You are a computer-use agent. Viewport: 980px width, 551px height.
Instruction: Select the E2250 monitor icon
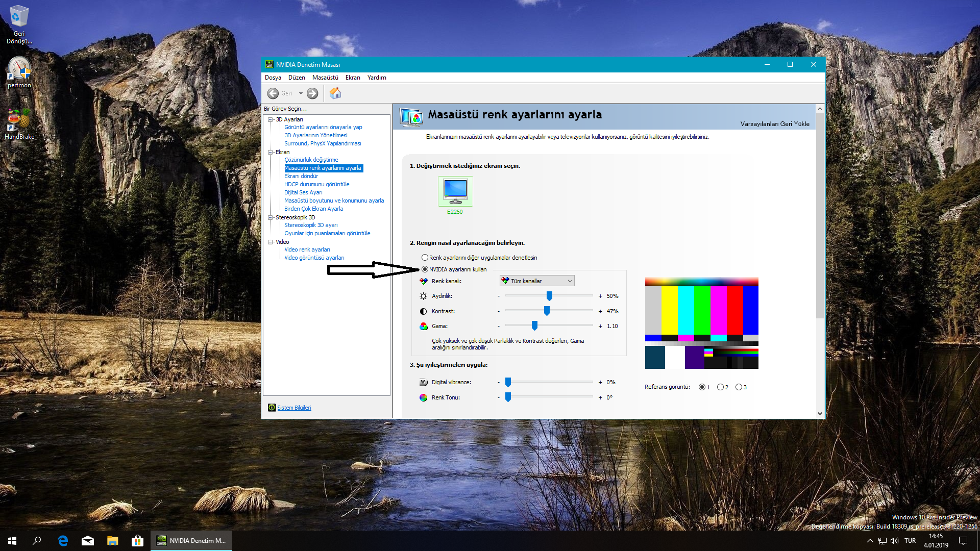coord(455,191)
